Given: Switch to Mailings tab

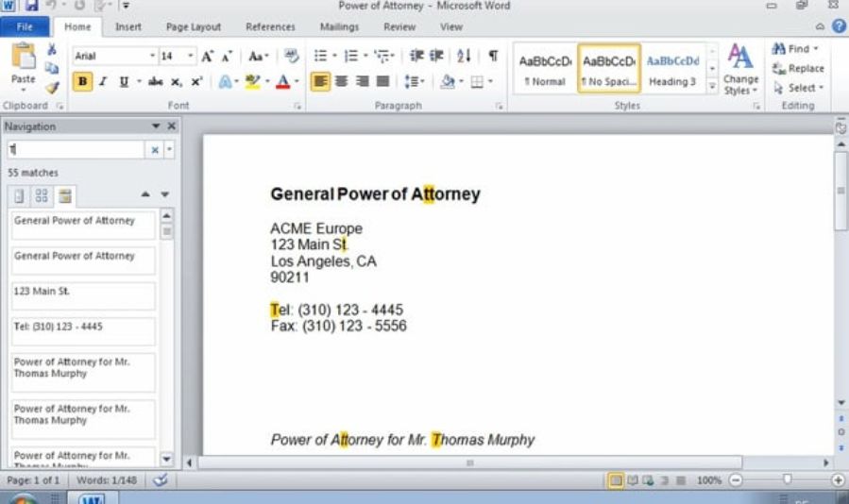Looking at the screenshot, I should tap(339, 26).
